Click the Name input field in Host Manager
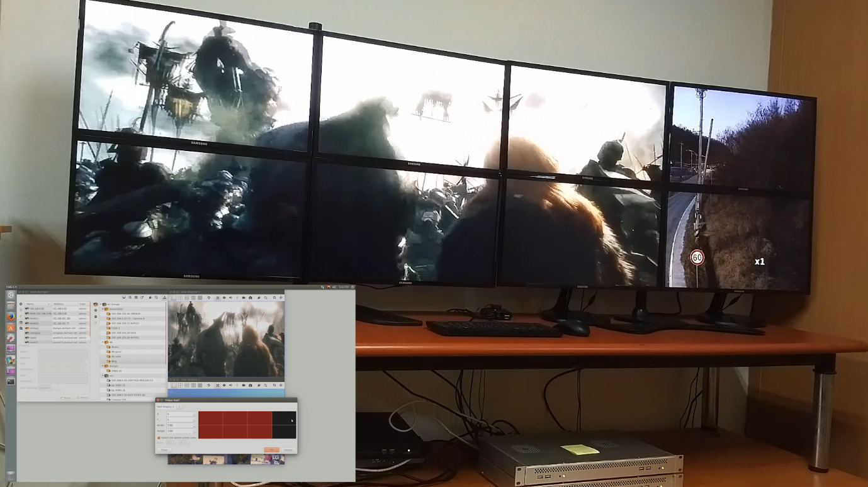 tap(63, 352)
